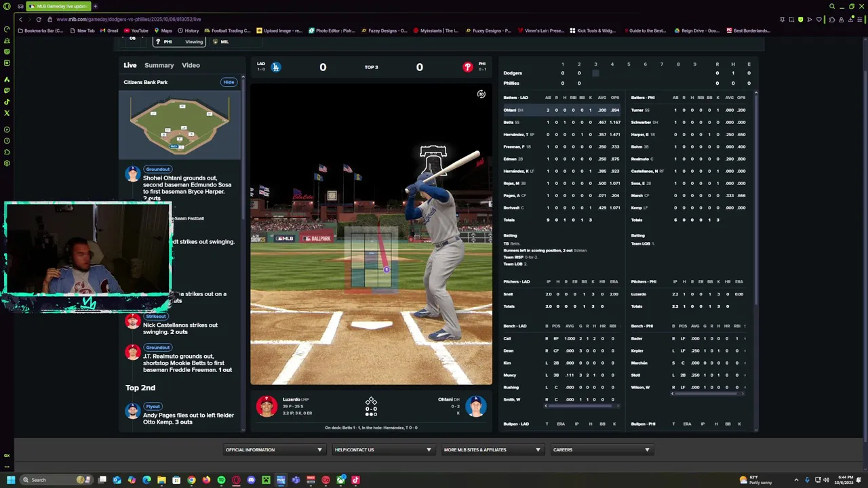Select the PHI Viewing game card

pyautogui.click(x=178, y=41)
